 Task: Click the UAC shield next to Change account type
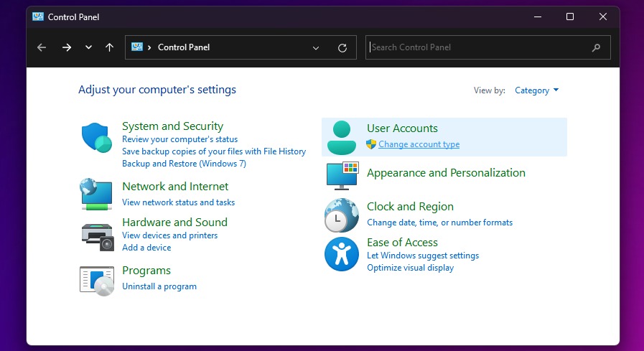click(x=371, y=144)
